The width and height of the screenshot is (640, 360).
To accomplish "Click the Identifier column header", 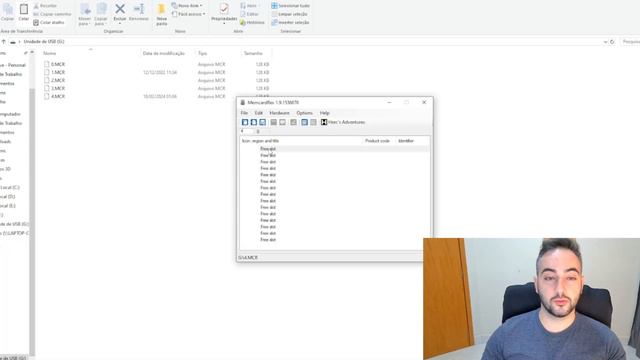I will pos(406,141).
